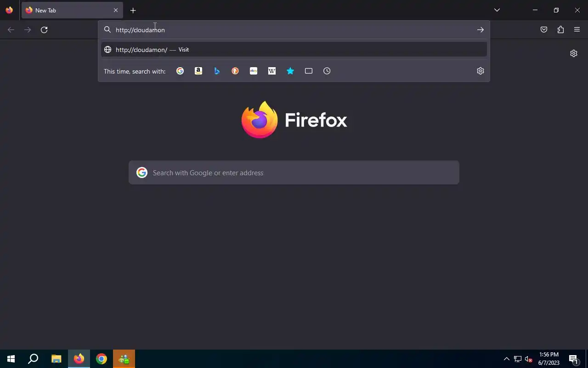Search History with the clock icon
This screenshot has height=368, width=588.
(327, 71)
